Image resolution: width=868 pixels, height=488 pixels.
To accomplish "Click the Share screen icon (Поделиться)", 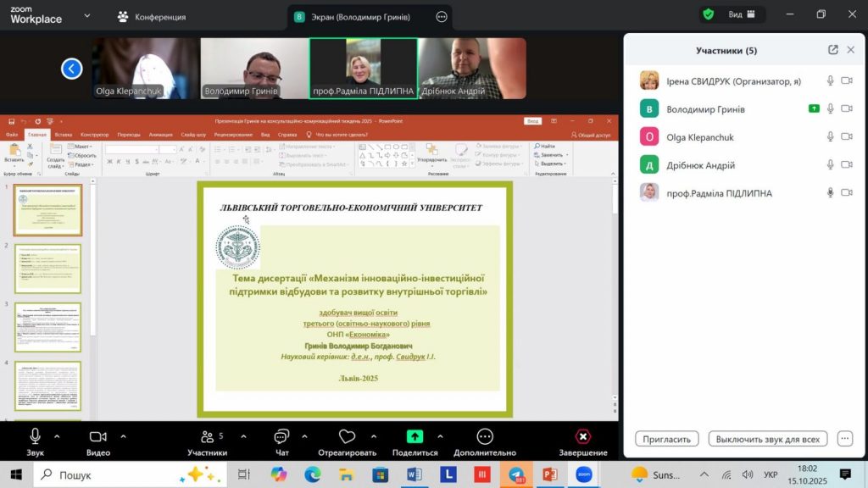I will pos(415,436).
